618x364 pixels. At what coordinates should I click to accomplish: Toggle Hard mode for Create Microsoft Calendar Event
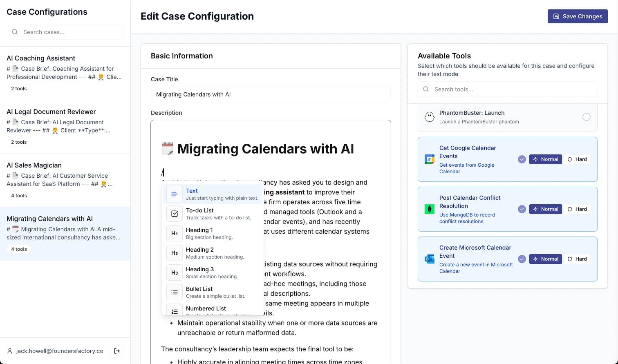(577, 259)
